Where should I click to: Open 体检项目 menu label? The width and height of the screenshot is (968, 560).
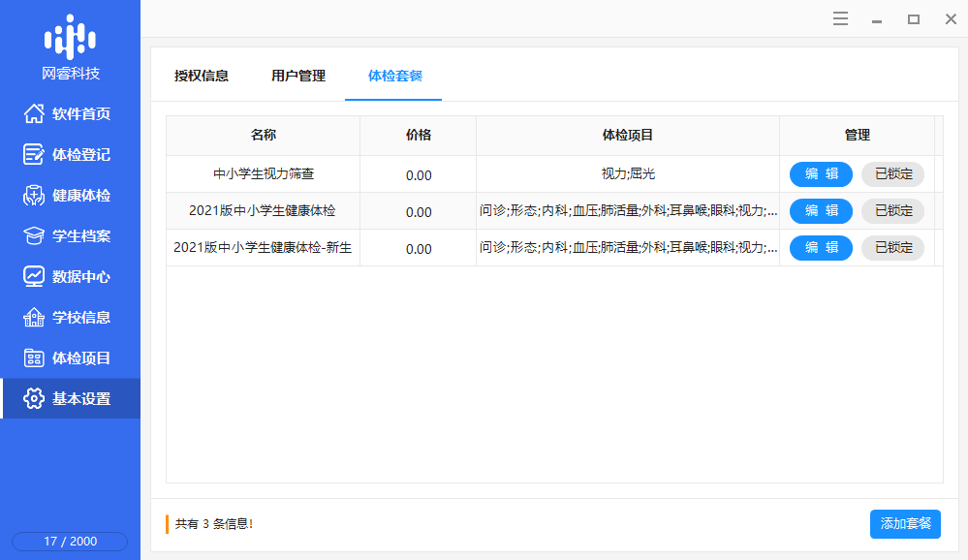click(x=81, y=358)
